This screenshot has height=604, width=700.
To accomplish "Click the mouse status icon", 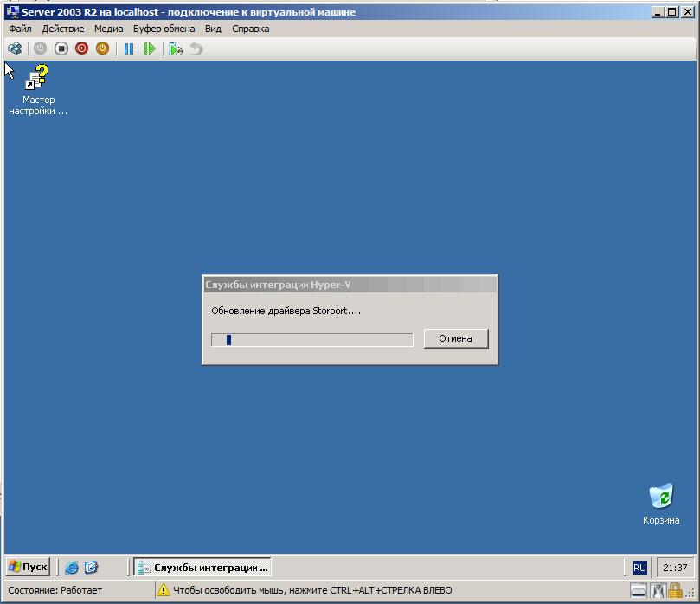I will pos(657,590).
